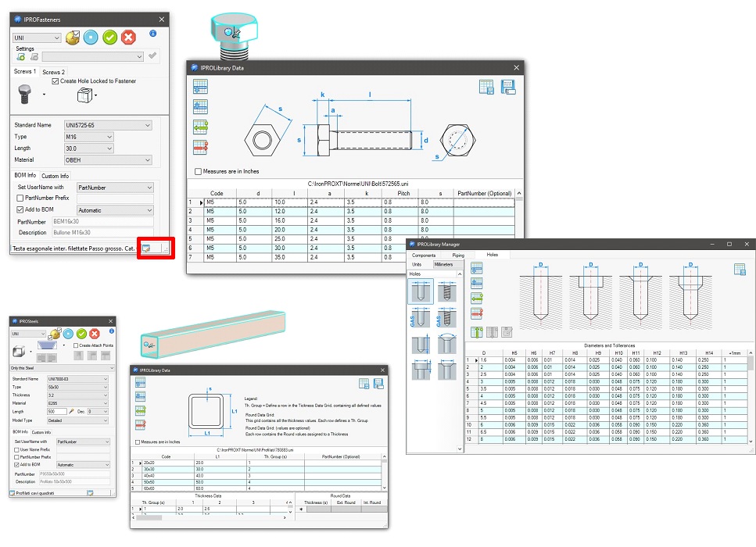Click the top grid icon in bolt IPROLibrary Data window
This screenshot has height=547, width=756.
[200, 87]
